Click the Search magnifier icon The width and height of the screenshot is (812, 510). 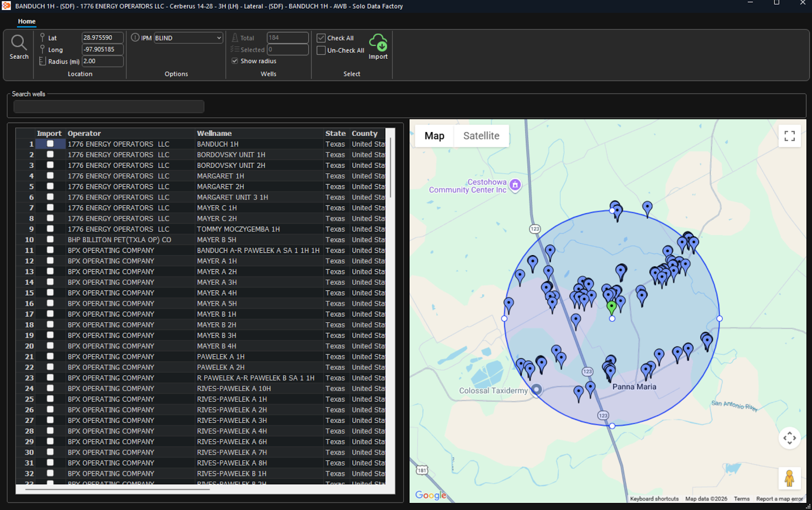click(19, 43)
